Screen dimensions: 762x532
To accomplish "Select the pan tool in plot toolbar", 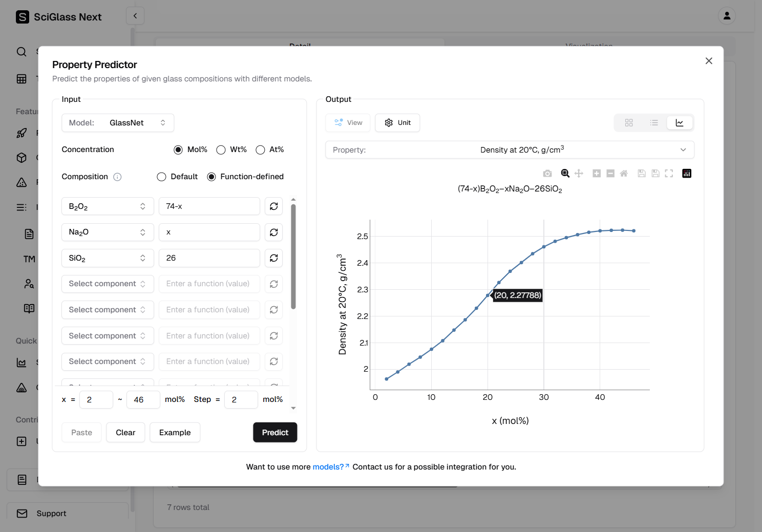I will coord(579,174).
